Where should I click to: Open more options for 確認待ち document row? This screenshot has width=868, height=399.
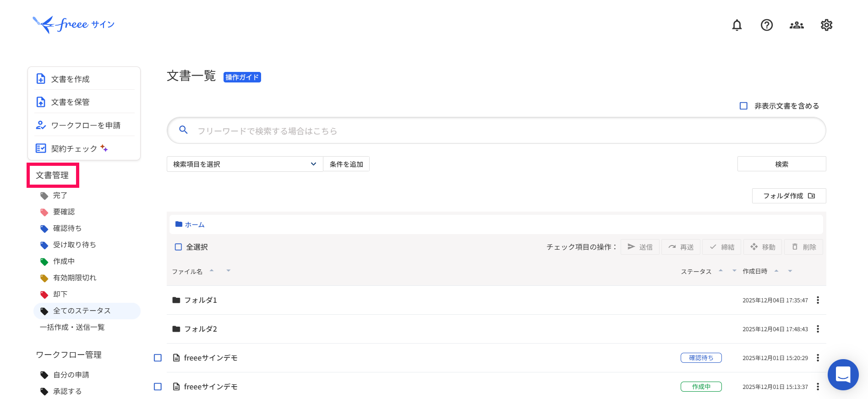(818, 358)
